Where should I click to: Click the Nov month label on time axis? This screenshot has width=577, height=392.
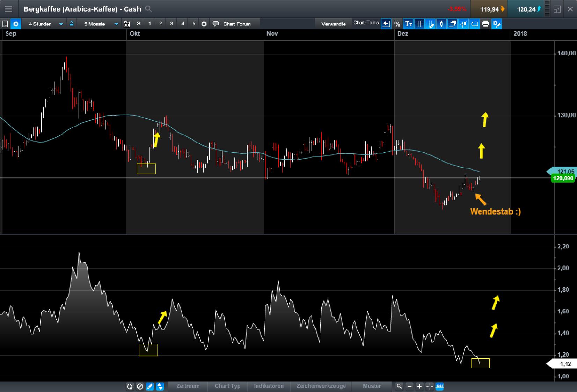(272, 34)
